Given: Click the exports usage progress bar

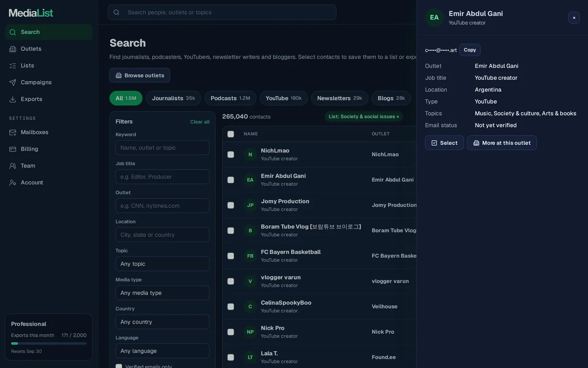Looking at the screenshot, I should [x=49, y=343].
